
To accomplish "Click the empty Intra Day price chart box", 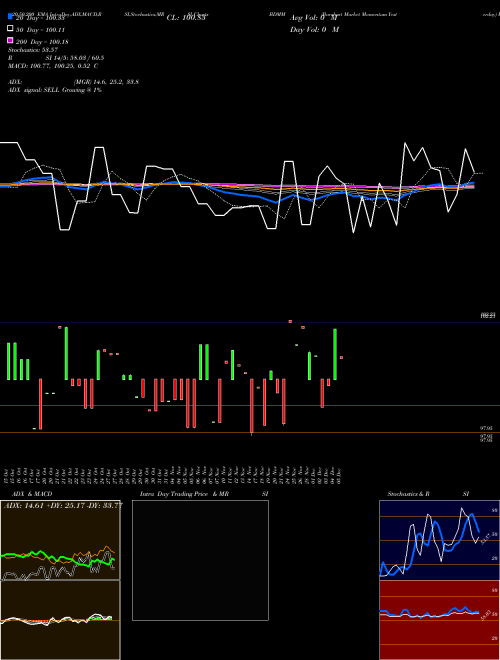I will [x=200, y=560].
